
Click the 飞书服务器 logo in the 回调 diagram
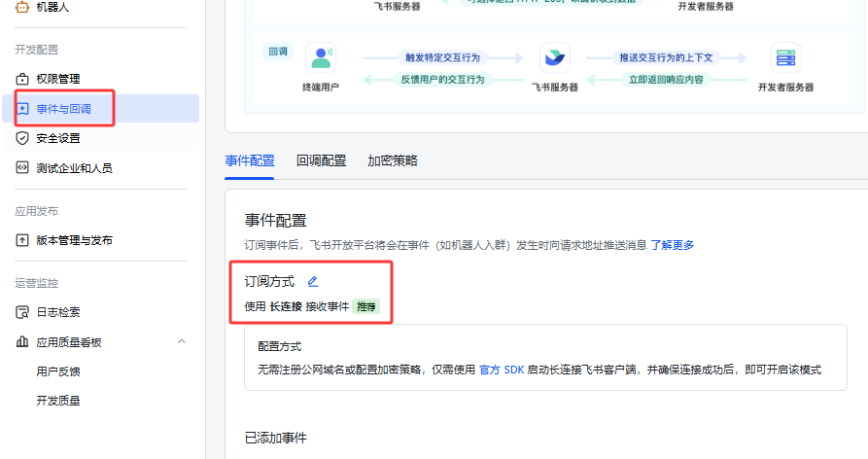[x=555, y=58]
